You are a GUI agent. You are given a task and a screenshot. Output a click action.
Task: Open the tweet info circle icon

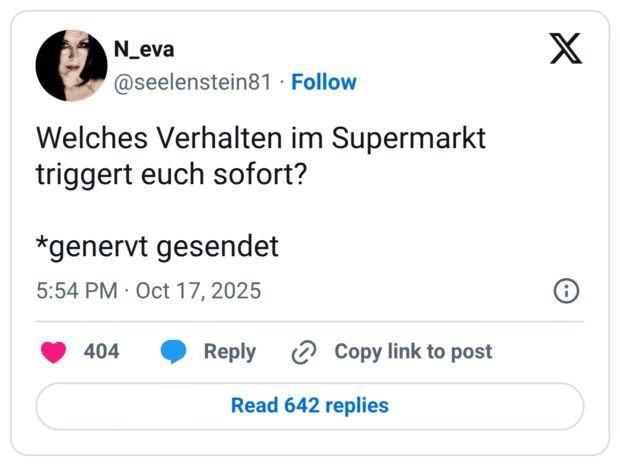(566, 291)
